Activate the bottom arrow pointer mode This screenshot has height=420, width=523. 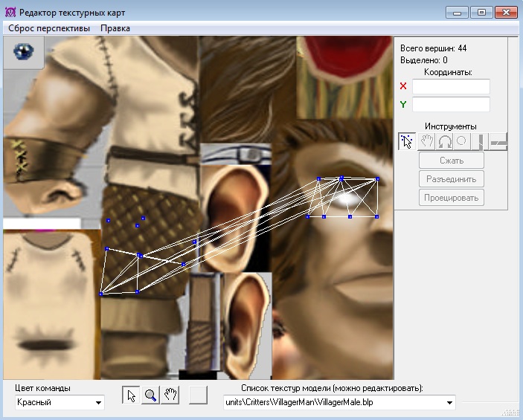click(131, 395)
